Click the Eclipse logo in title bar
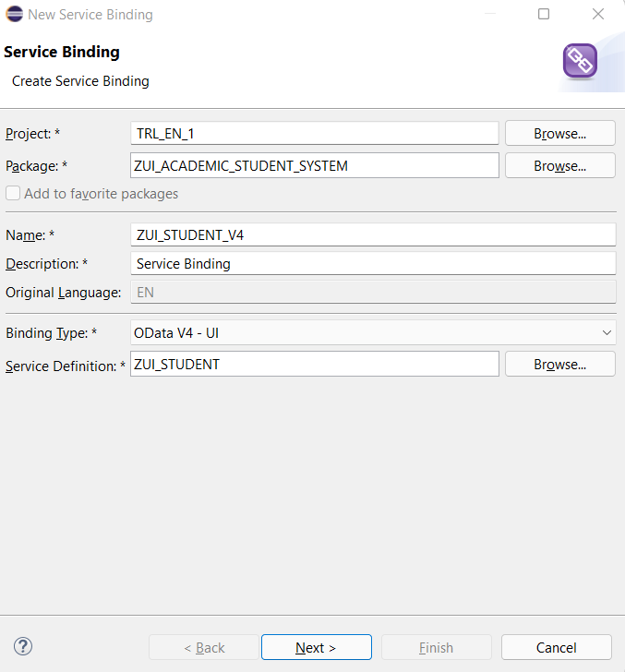This screenshot has width=625, height=672. pyautogui.click(x=14, y=14)
